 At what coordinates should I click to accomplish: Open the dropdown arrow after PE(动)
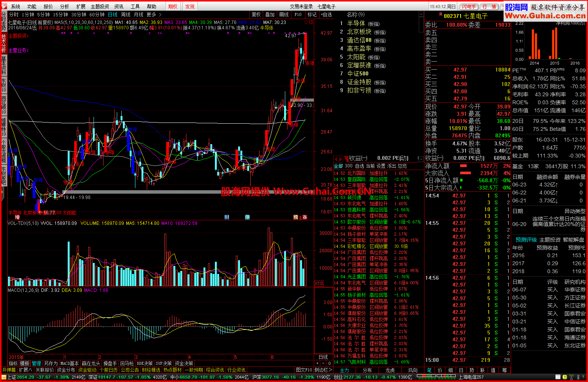421,159
